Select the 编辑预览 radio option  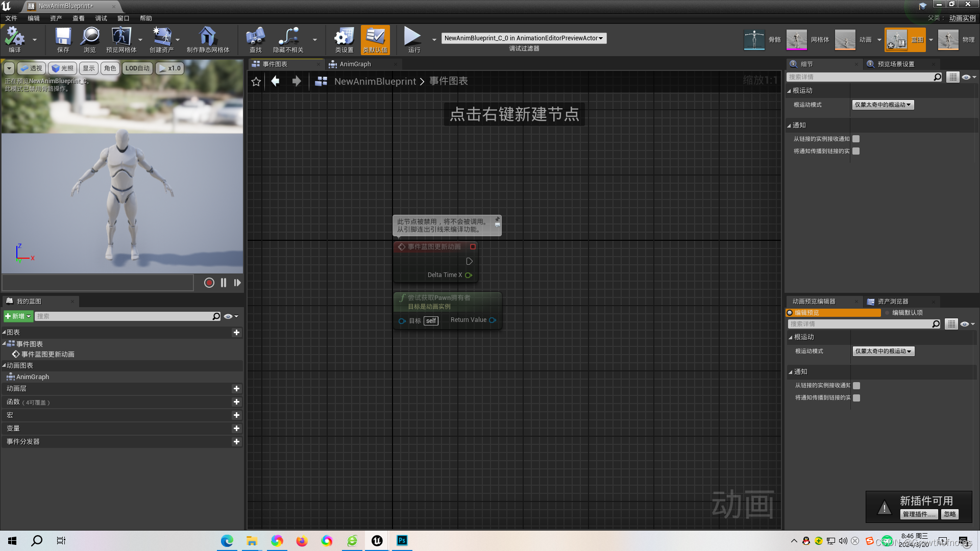click(790, 313)
